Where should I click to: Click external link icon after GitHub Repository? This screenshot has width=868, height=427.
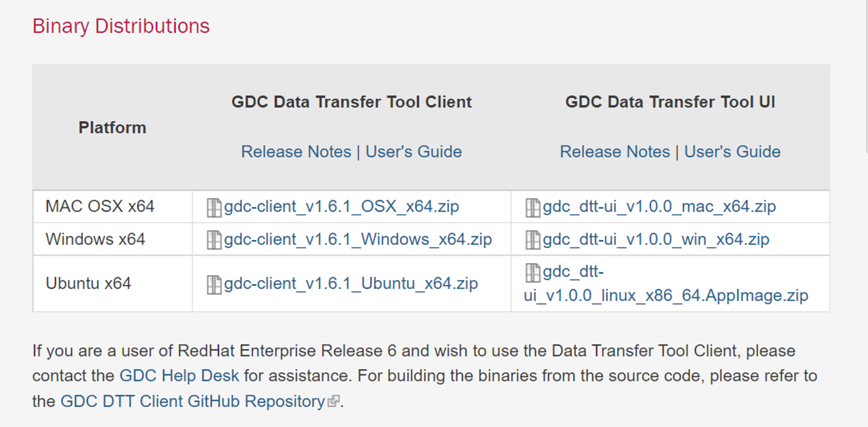[x=333, y=401]
